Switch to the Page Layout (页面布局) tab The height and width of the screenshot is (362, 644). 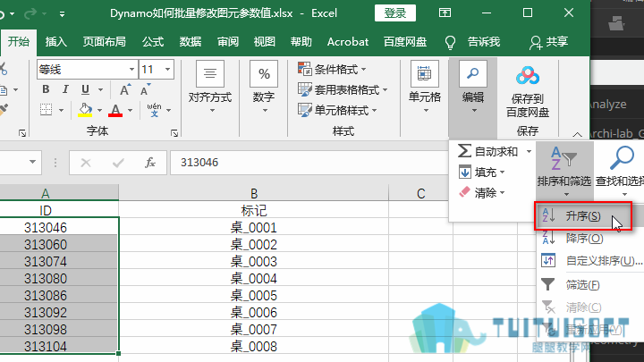point(104,42)
